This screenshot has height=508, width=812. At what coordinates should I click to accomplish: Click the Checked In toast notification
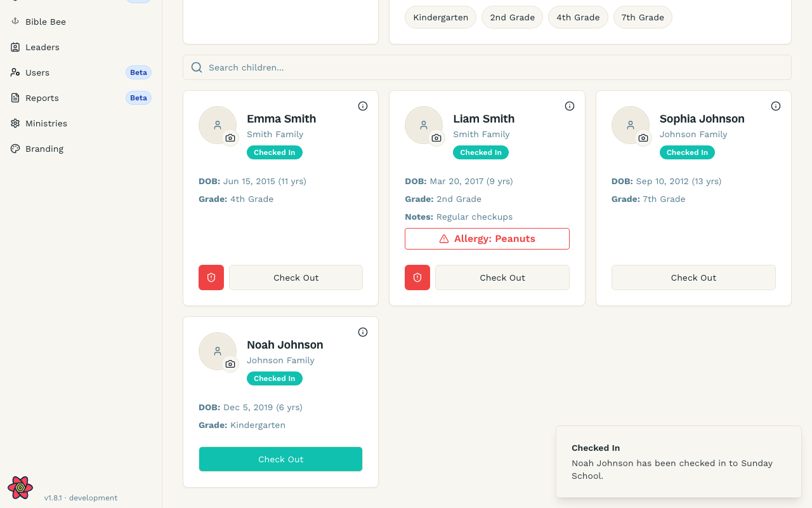(679, 462)
